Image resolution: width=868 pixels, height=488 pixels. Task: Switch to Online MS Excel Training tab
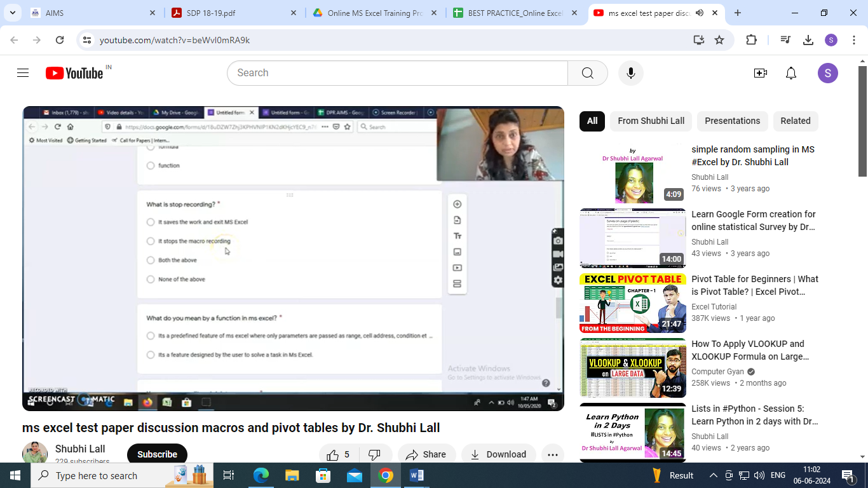tap(375, 13)
